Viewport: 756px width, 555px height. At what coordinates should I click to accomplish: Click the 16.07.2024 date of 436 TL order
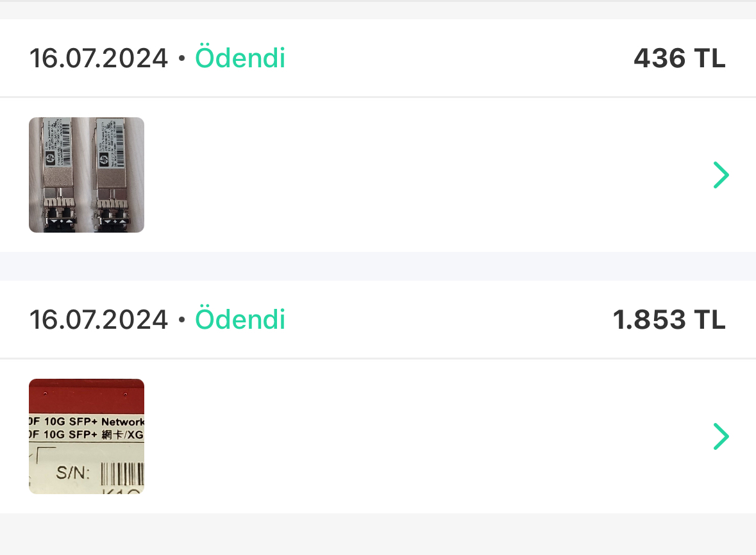(x=99, y=58)
